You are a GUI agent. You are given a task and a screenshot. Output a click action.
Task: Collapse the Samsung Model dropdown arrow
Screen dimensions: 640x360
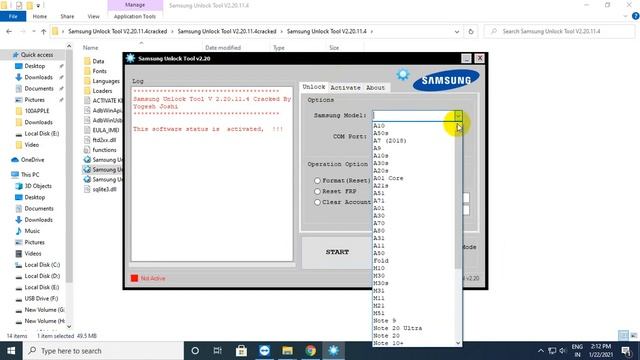(x=458, y=116)
